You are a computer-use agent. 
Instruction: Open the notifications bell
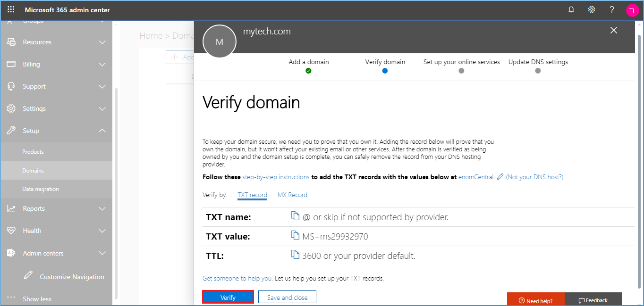[x=571, y=9]
